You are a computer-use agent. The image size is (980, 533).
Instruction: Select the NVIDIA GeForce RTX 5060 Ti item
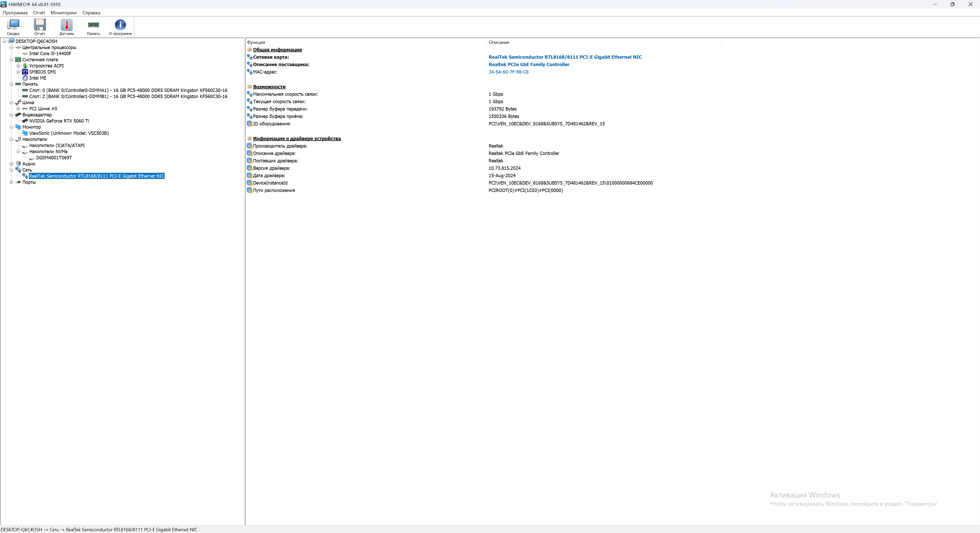click(59, 121)
